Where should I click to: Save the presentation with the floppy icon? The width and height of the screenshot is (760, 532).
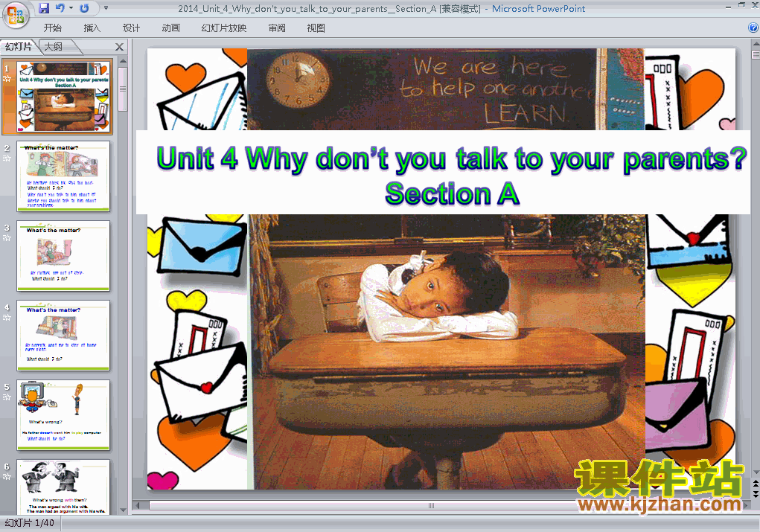pos(44,8)
